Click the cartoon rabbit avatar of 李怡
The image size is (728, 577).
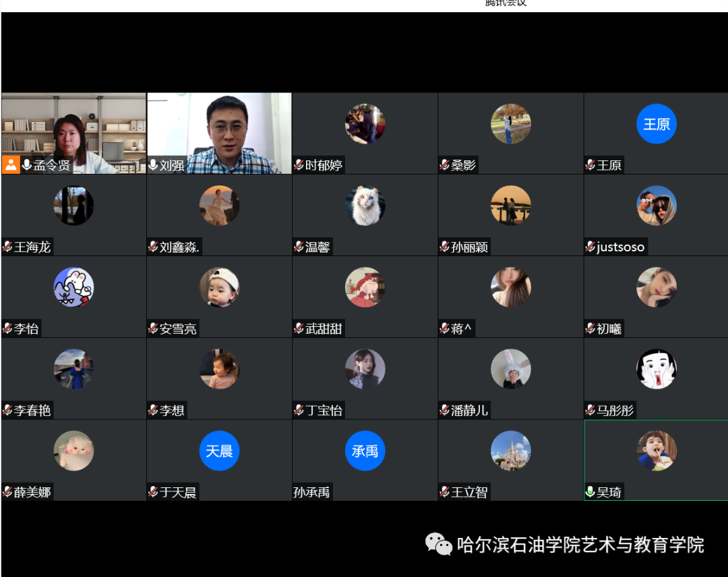[x=73, y=288]
